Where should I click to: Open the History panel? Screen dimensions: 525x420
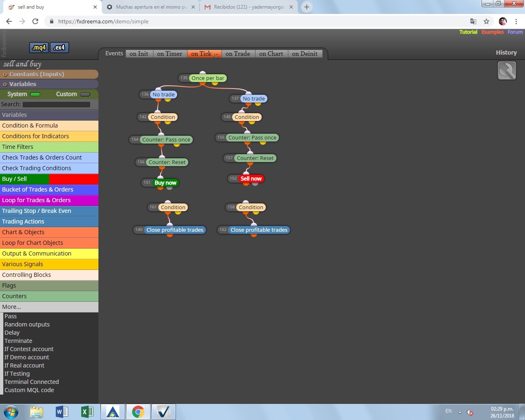click(506, 52)
